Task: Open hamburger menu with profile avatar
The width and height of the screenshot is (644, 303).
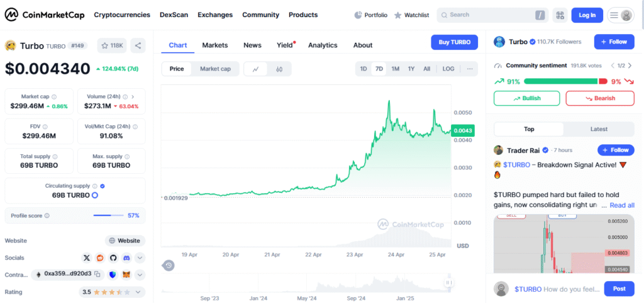Action: pyautogui.click(x=621, y=15)
